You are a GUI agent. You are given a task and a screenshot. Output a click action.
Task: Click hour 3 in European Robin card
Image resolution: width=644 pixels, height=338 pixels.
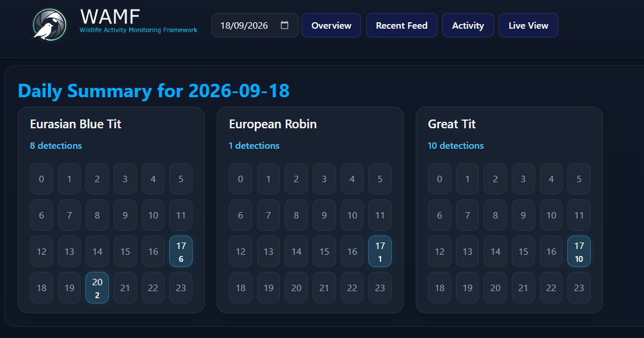[324, 179]
